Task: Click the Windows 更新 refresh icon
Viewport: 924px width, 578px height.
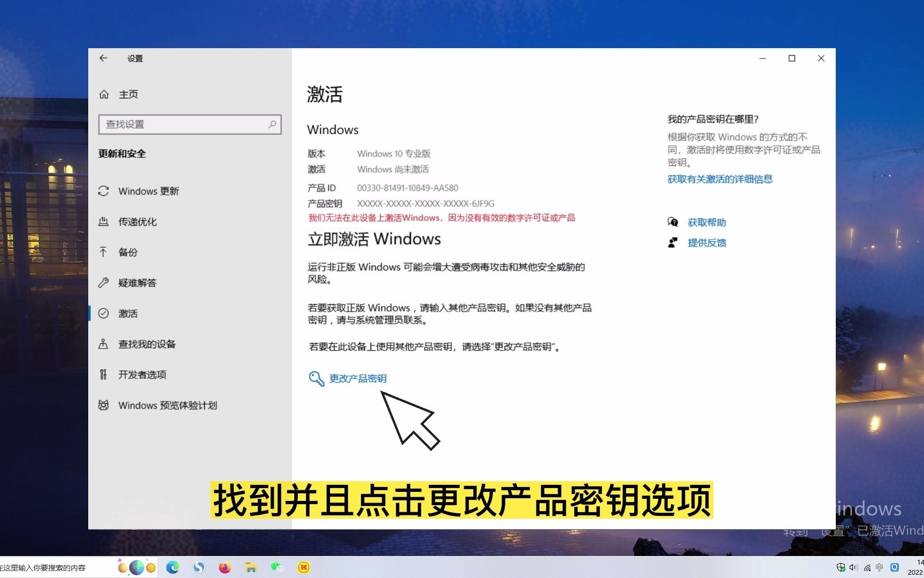Action: click(104, 191)
